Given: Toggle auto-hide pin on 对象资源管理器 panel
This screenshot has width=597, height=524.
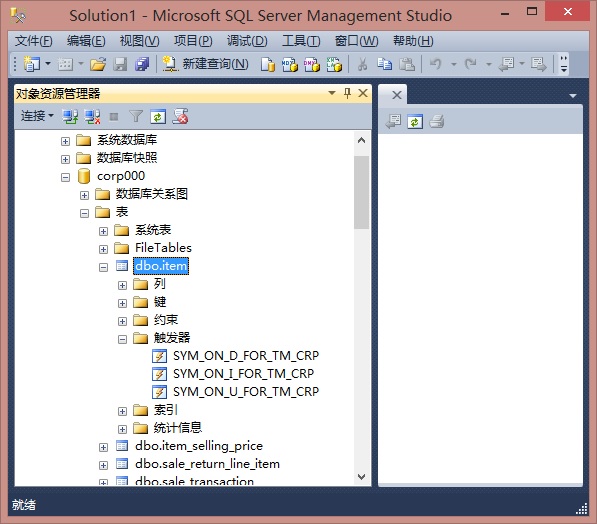Looking at the screenshot, I should 347,93.
